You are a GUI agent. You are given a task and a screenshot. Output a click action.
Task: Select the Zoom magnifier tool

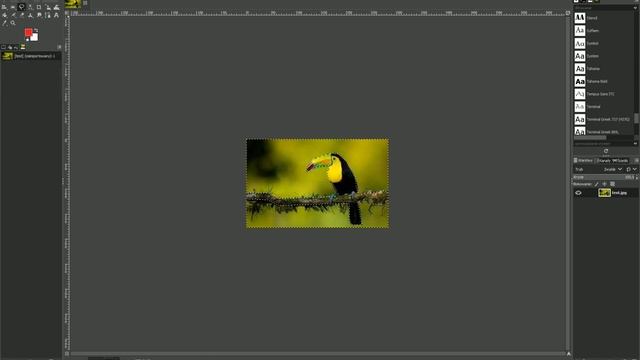13,23
